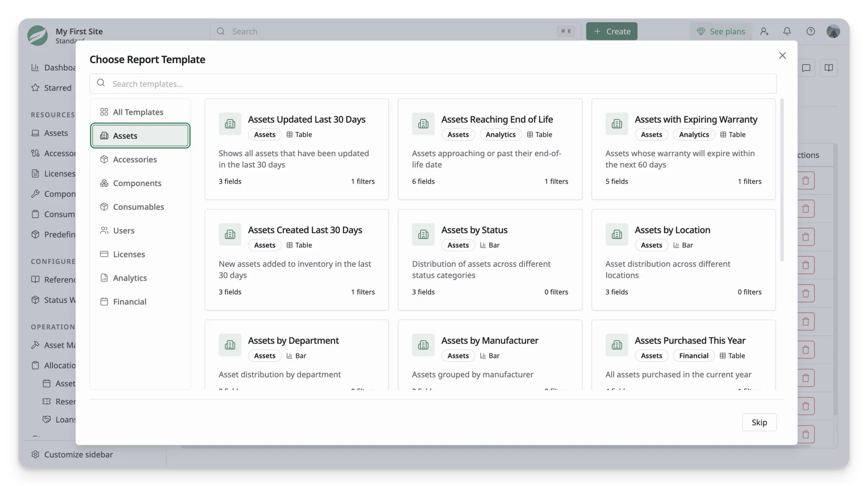Click the Dashboard sidebar icon
The height and width of the screenshot is (486, 868).
(35, 67)
